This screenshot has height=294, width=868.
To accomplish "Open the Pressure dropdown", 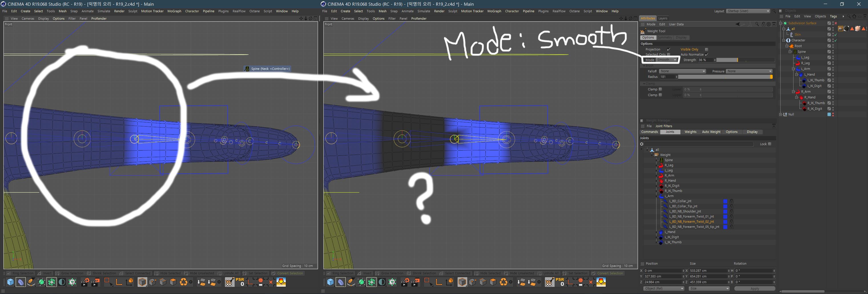I will click(749, 71).
